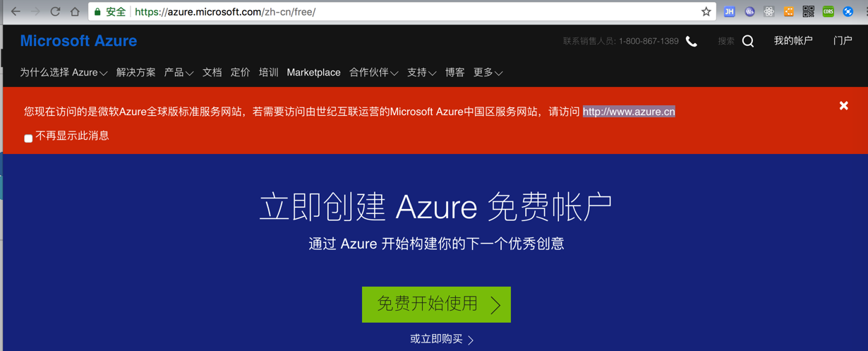The width and height of the screenshot is (868, 351).
Task: Click the browser forward arrow
Action: [35, 12]
